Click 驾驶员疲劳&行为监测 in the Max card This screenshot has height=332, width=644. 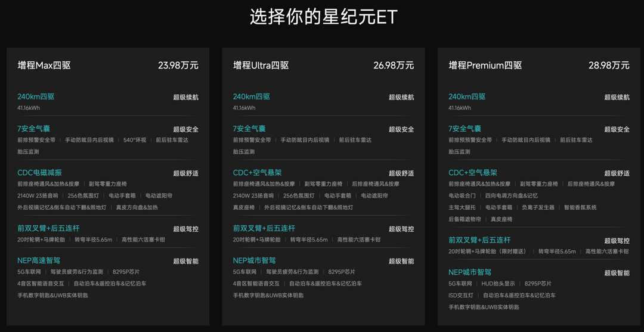(77, 272)
